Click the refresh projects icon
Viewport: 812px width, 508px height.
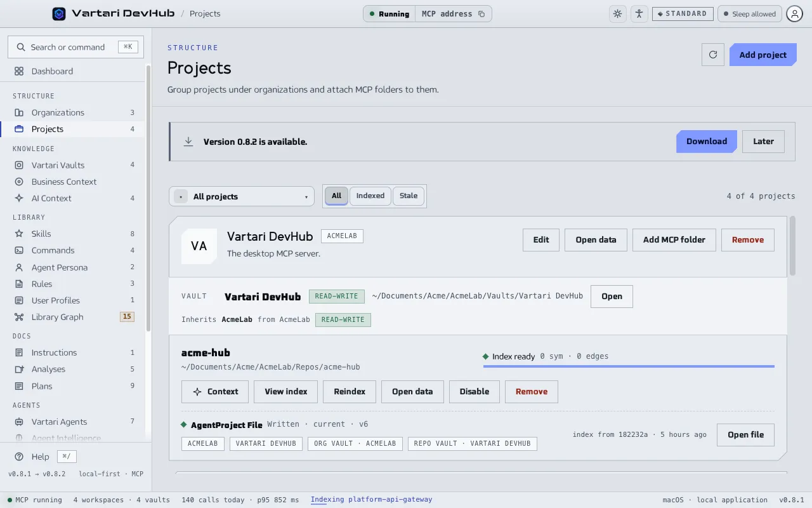click(x=713, y=55)
